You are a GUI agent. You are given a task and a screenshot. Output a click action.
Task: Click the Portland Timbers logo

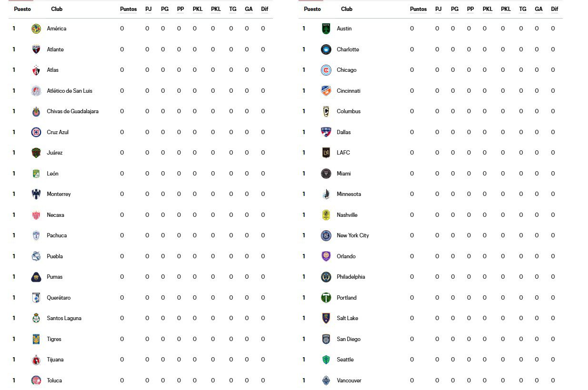coord(326,298)
